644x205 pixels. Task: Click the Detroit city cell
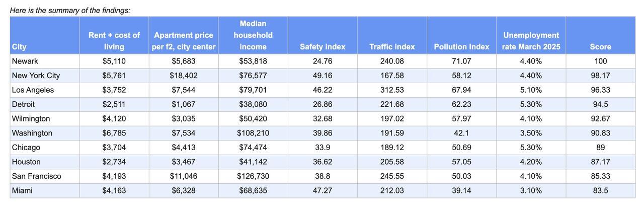pyautogui.click(x=24, y=104)
